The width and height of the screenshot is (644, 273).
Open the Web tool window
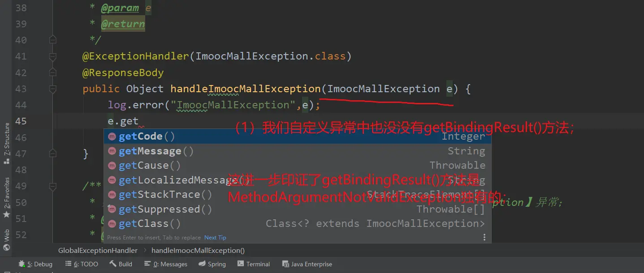coord(6,240)
